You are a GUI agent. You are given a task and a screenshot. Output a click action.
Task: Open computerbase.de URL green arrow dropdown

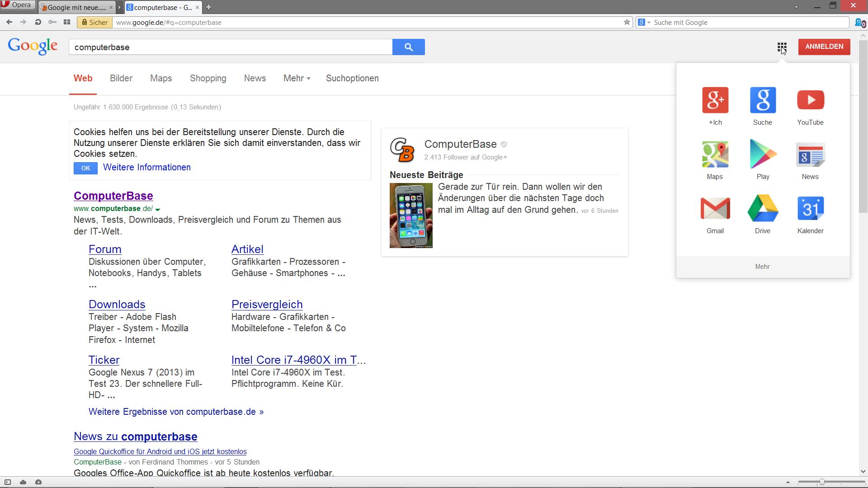tap(158, 209)
